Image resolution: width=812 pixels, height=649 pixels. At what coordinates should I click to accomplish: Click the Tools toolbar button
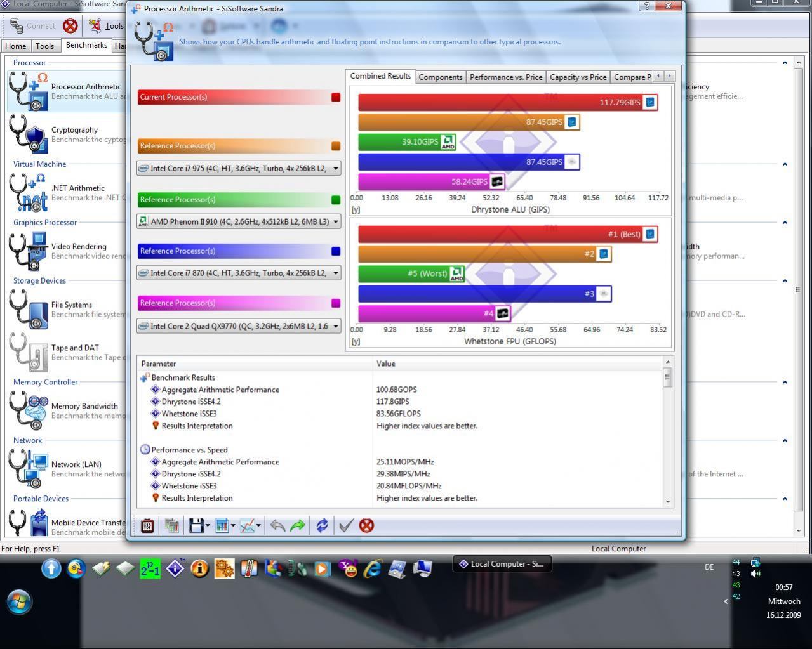click(107, 26)
